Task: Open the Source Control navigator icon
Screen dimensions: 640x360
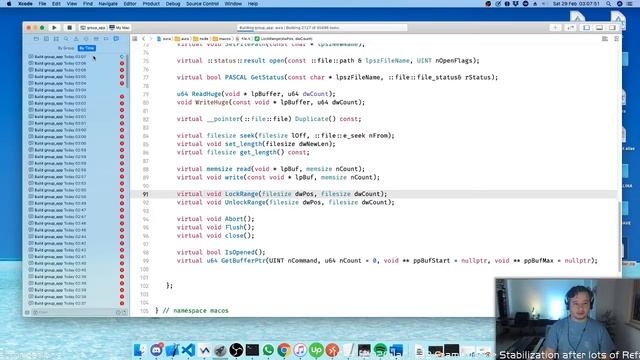Action: pos(46,39)
